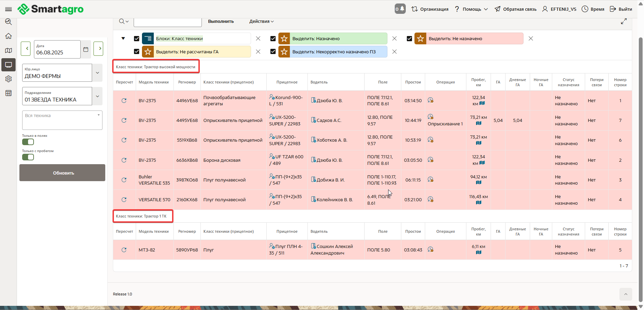
Task: Toggle the 'Только с пробегом' switch
Action: 28,157
